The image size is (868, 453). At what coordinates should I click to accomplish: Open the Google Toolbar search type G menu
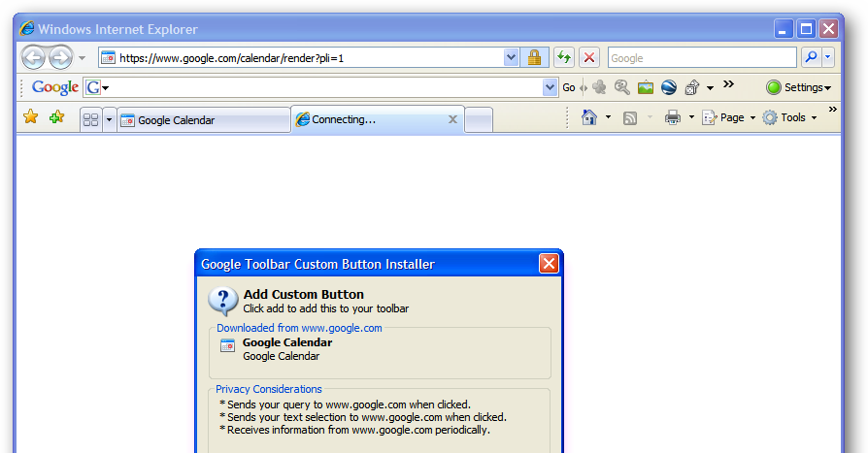coord(97,87)
